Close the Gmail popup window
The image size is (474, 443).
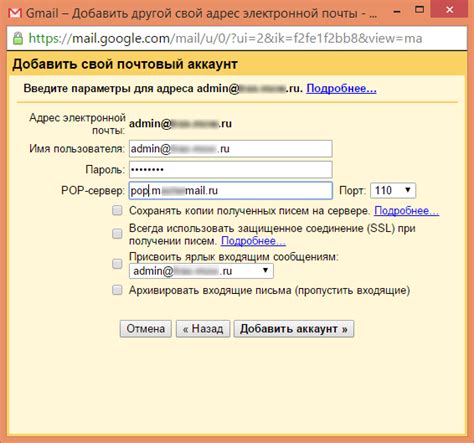coord(449,10)
